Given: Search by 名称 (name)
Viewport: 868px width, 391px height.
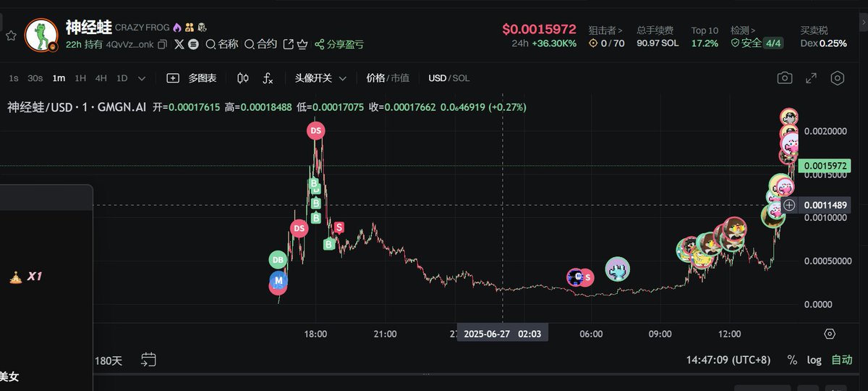Looking at the screenshot, I should [222, 44].
